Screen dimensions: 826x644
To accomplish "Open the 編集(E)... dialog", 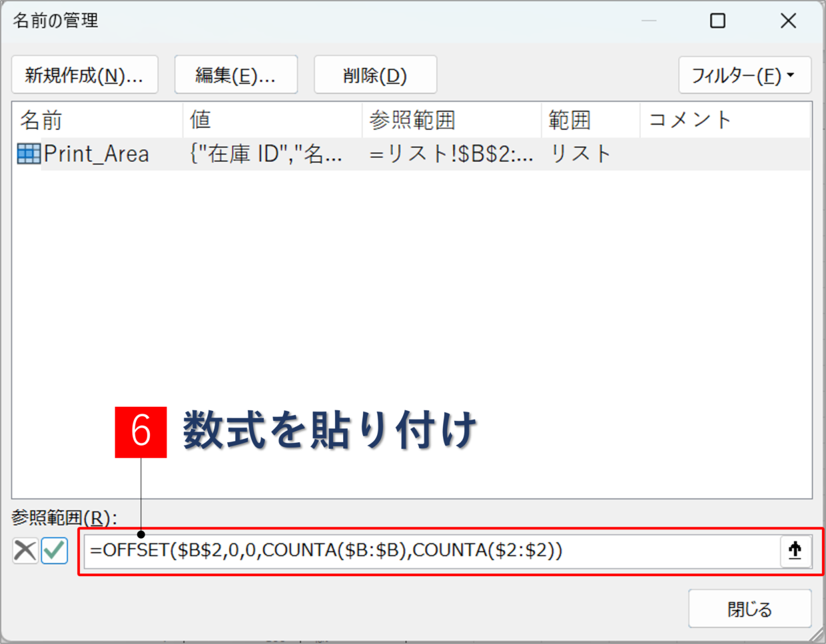I will coord(236,75).
